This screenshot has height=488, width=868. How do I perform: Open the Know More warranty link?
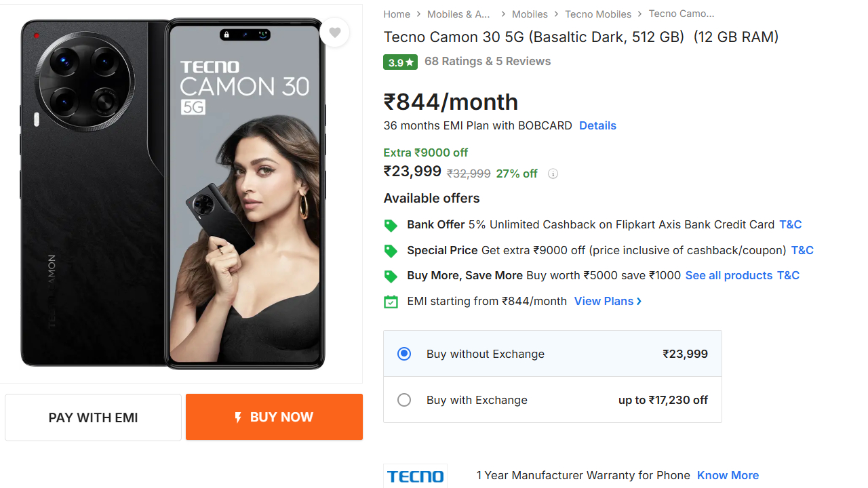(x=728, y=475)
